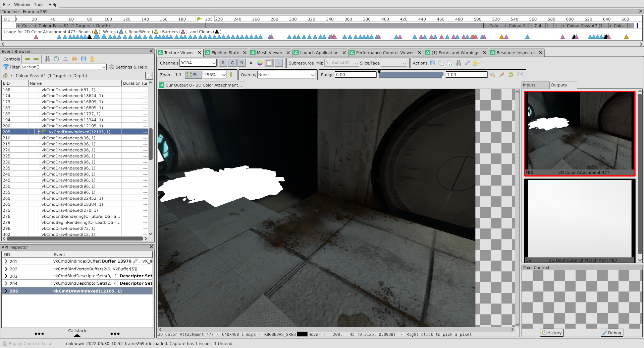Toggle Green channel button
The height and width of the screenshot is (348, 644).
point(232,63)
